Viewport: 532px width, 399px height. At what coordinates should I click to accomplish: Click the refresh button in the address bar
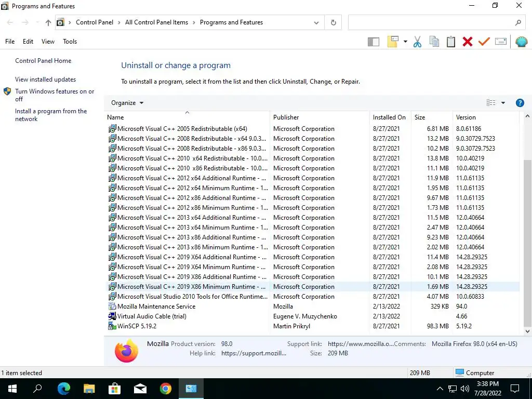click(333, 22)
